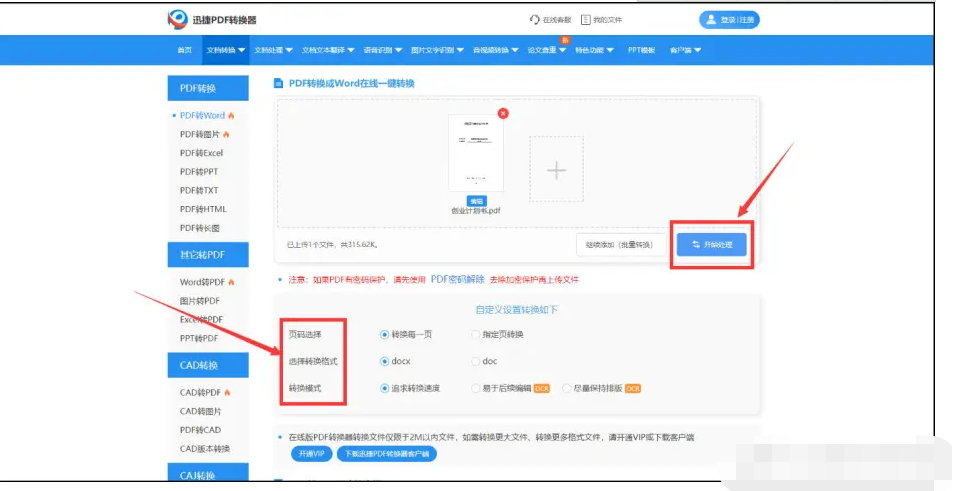Select 易于后续编辑 conversion mode

pos(476,388)
